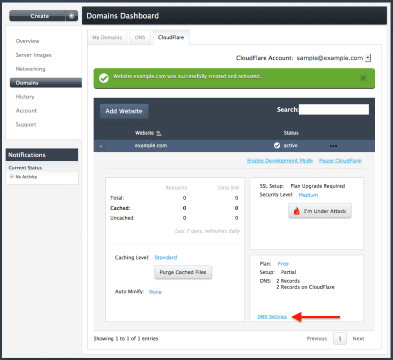The image size is (393, 360).
Task: Click the I'm Under Attack button
Action: (x=320, y=211)
